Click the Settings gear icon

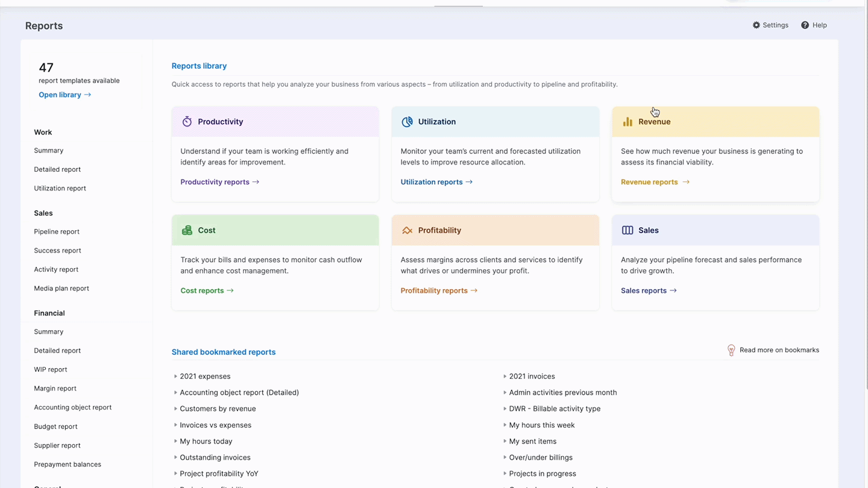coord(756,25)
